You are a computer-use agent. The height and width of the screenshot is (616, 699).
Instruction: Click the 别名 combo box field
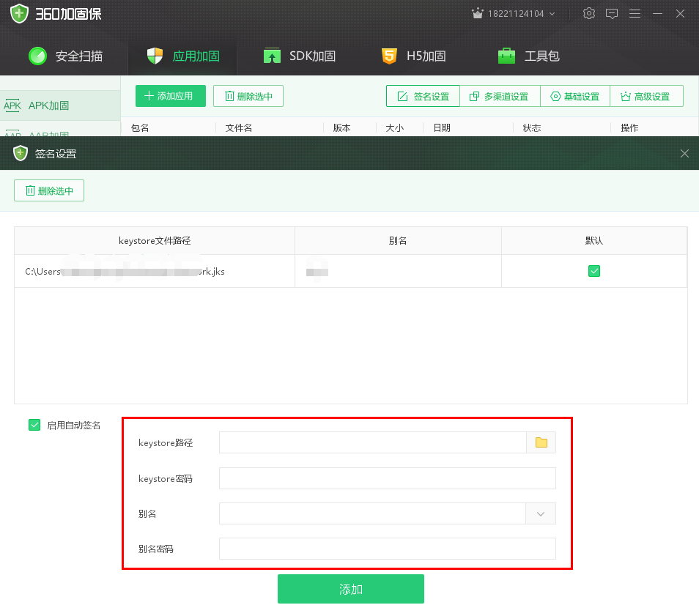click(373, 513)
